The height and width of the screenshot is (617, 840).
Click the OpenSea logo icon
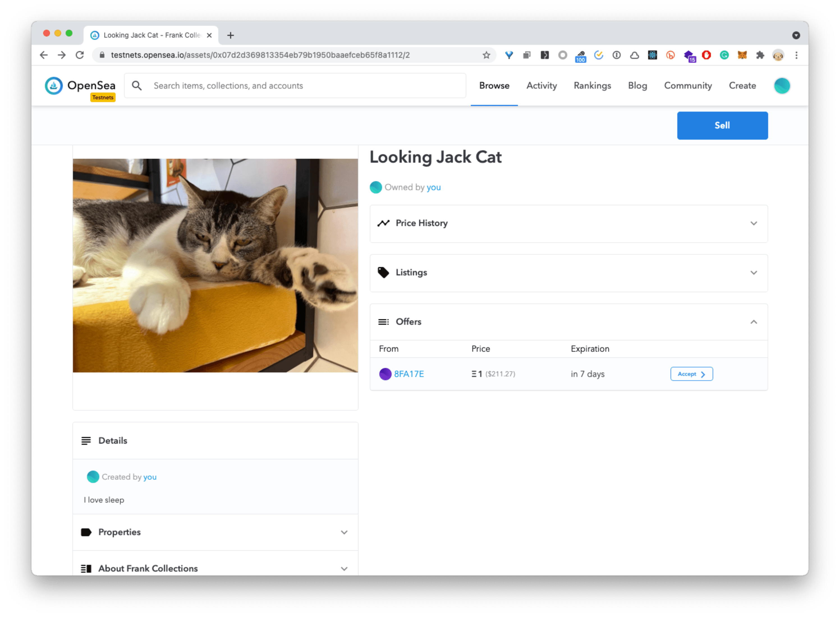point(53,86)
